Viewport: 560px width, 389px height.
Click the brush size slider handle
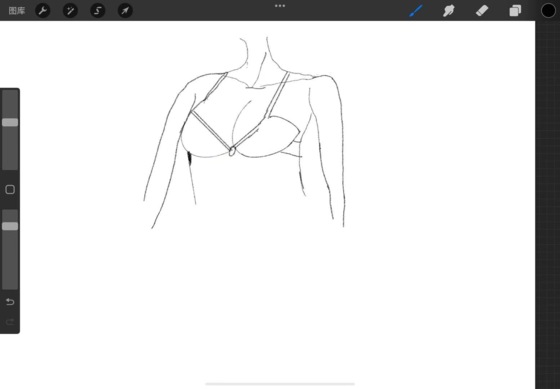pos(10,123)
